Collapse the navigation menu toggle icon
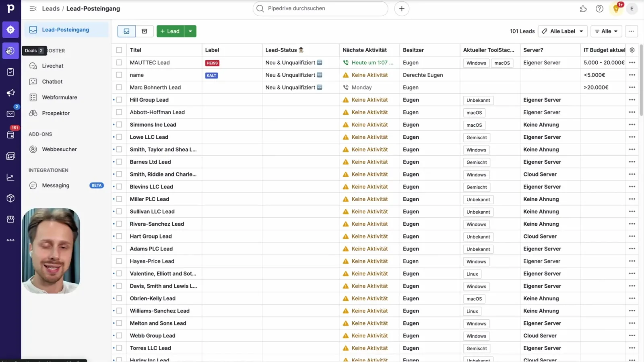Screen dimensions: 644x362 [x=33, y=8]
